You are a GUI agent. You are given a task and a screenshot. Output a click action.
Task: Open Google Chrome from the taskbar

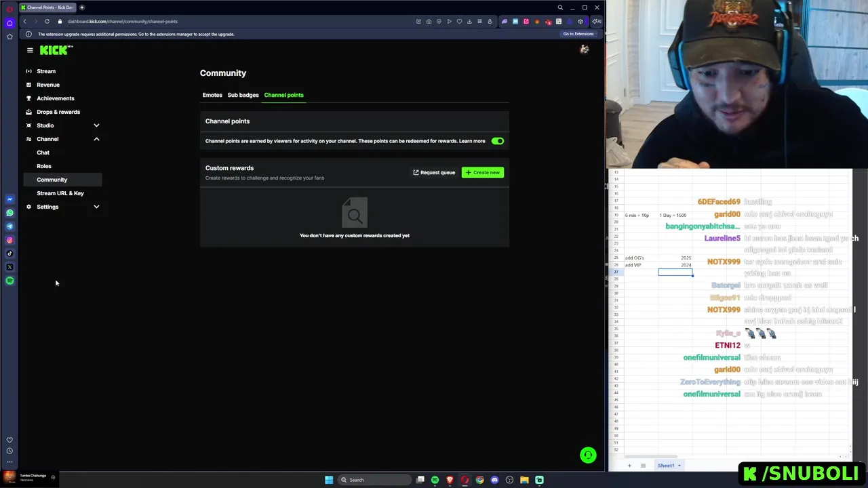tap(479, 480)
